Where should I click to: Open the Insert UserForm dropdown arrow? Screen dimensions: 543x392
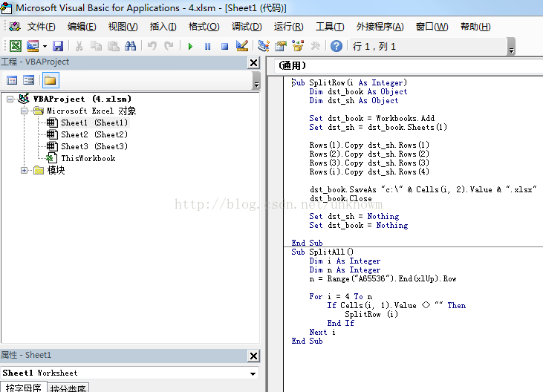click(45, 46)
